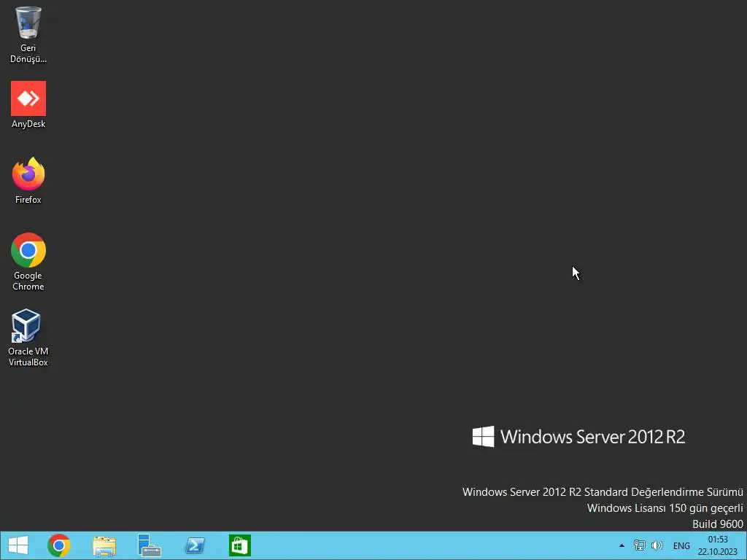The height and width of the screenshot is (560, 747).
Task: Open Server Manager from the taskbar
Action: coord(149,545)
